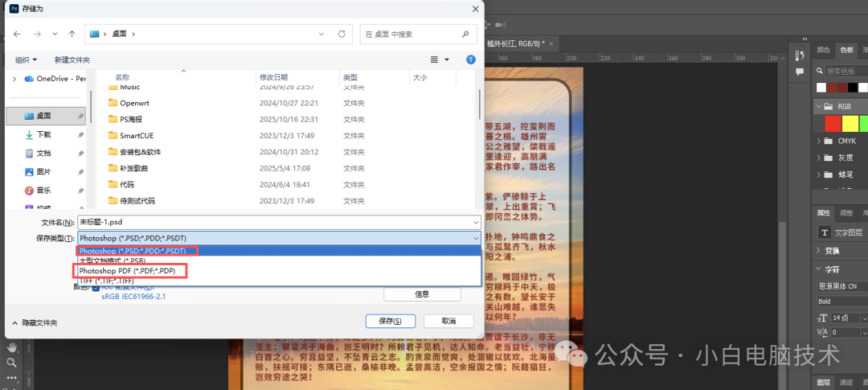This screenshot has height=390, width=868.
Task: Select 桌面 in the navigation pane
Action: click(x=47, y=116)
